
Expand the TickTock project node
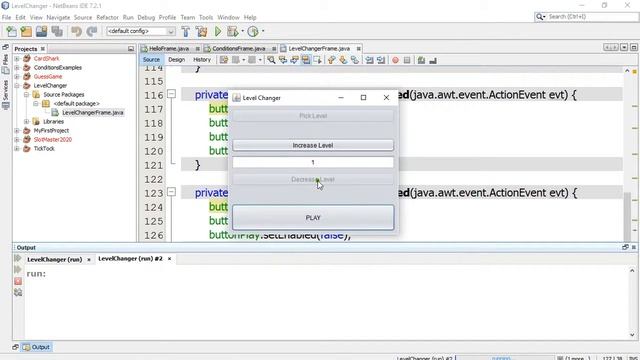click(x=17, y=149)
